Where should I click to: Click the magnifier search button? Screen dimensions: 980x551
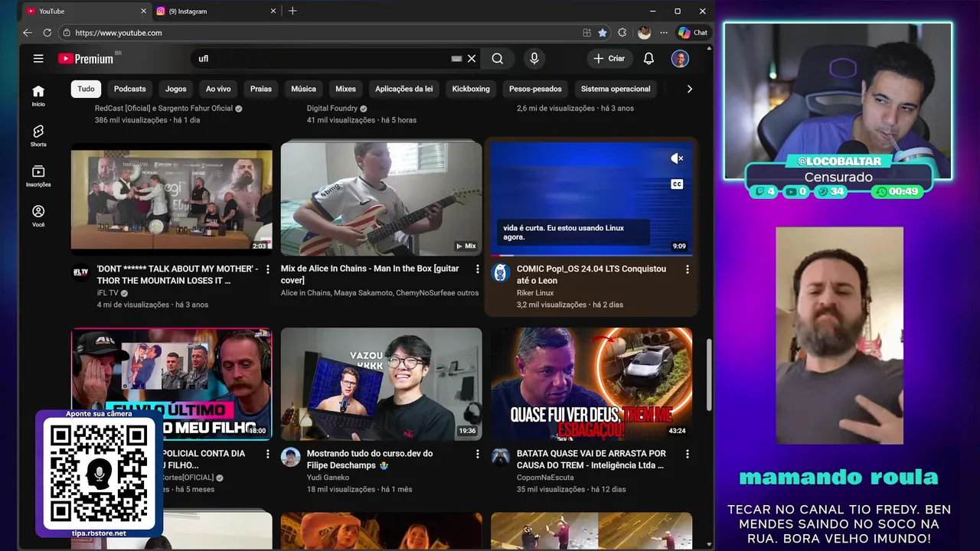tap(498, 58)
